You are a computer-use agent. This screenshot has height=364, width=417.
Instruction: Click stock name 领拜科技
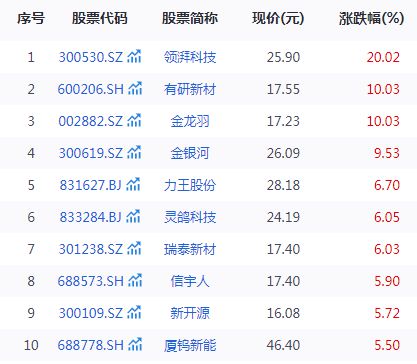click(x=190, y=57)
